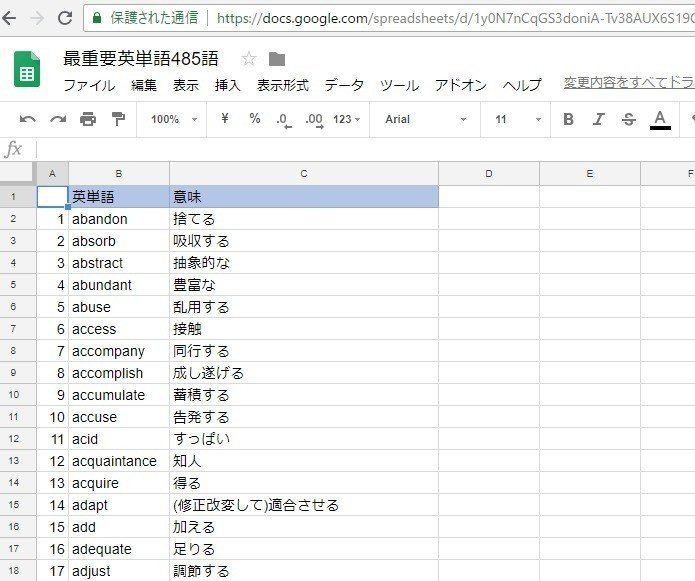
Task: Select the paint format tool
Action: tap(118, 119)
